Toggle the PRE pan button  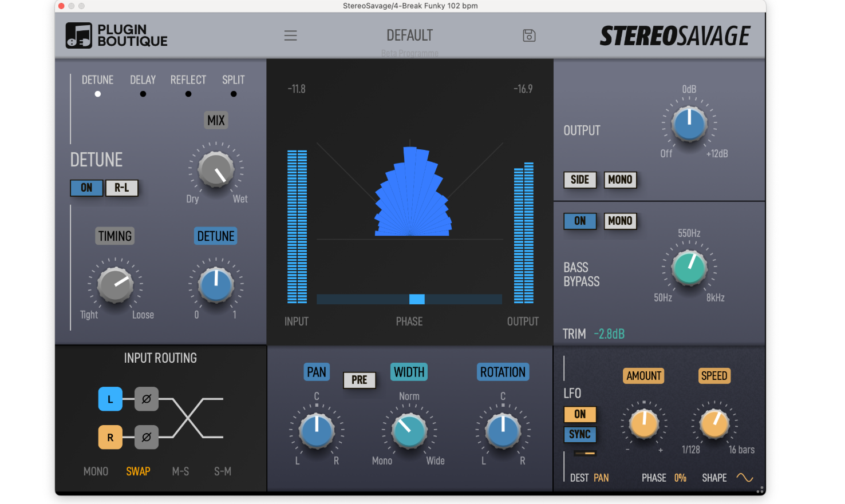coord(360,380)
